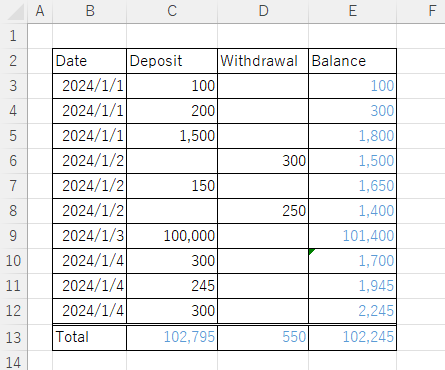445x370 pixels.
Task: Select row 9 header
Action: (13, 236)
